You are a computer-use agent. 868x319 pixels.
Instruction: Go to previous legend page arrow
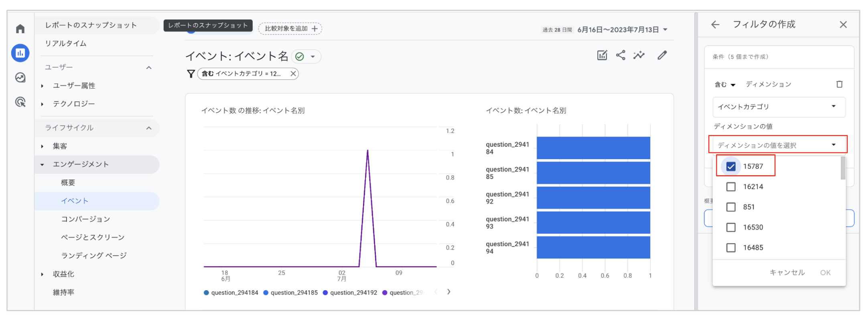tap(436, 292)
